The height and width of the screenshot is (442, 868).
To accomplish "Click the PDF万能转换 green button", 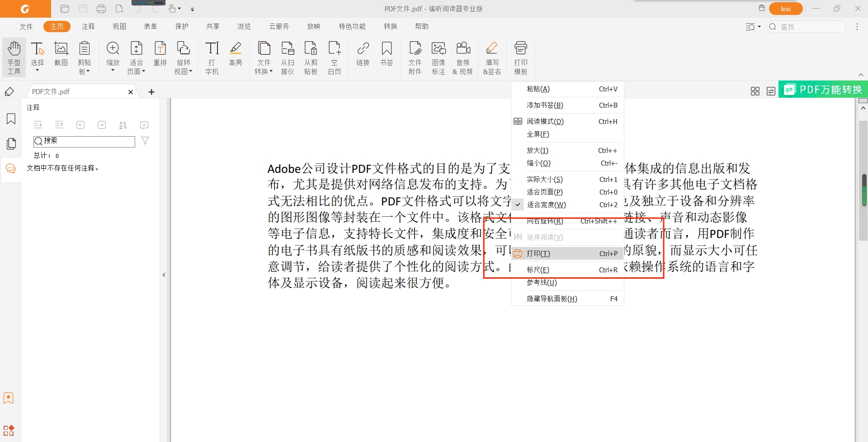I will pos(823,90).
